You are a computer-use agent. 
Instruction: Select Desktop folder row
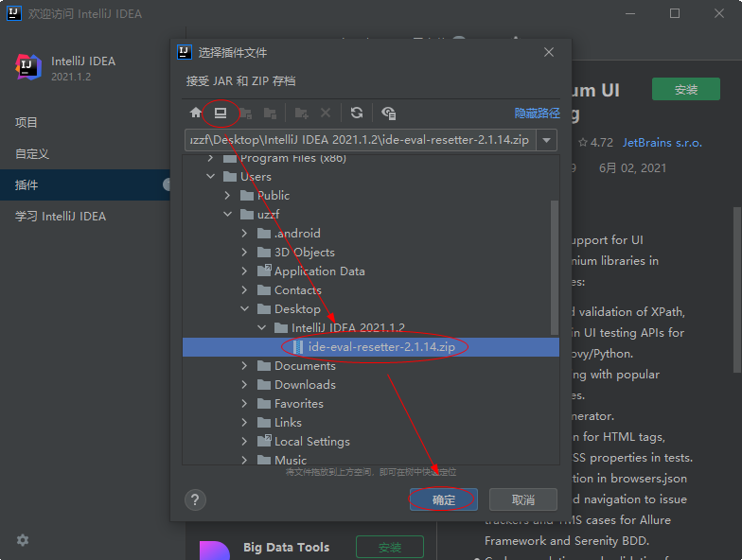click(x=371, y=308)
